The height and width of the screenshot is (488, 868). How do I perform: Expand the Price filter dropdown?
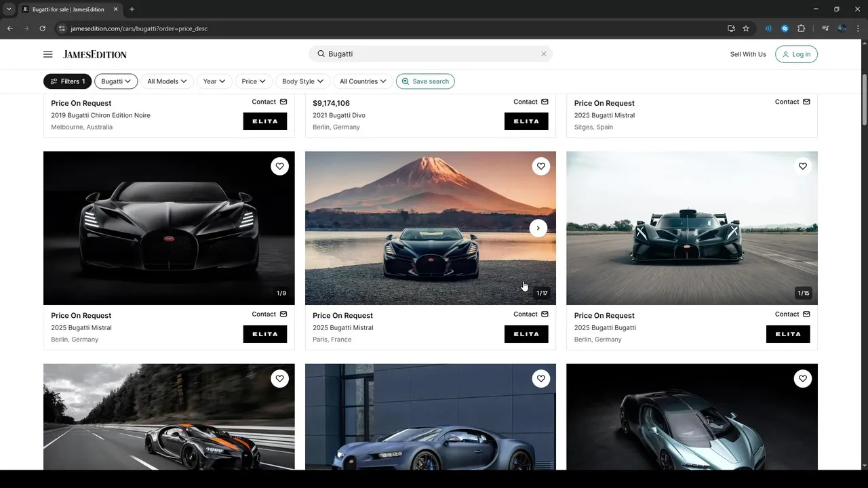point(254,81)
